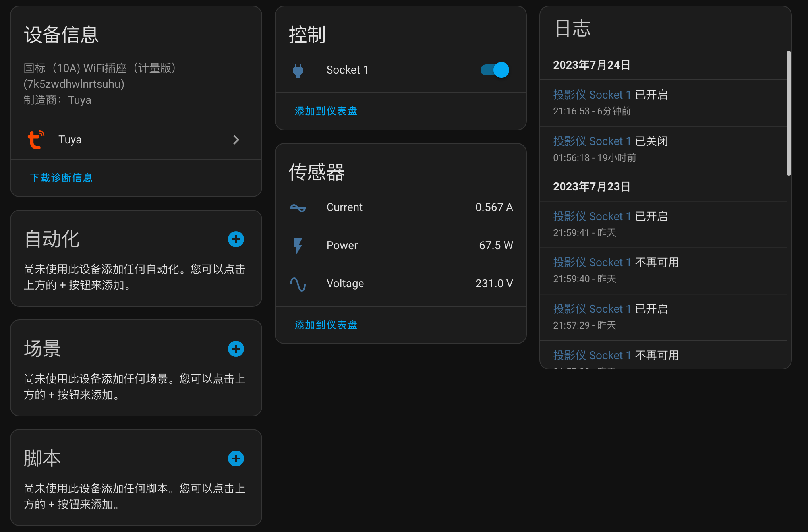
Task: Click the Voltage sine wave icon
Action: pyautogui.click(x=298, y=284)
